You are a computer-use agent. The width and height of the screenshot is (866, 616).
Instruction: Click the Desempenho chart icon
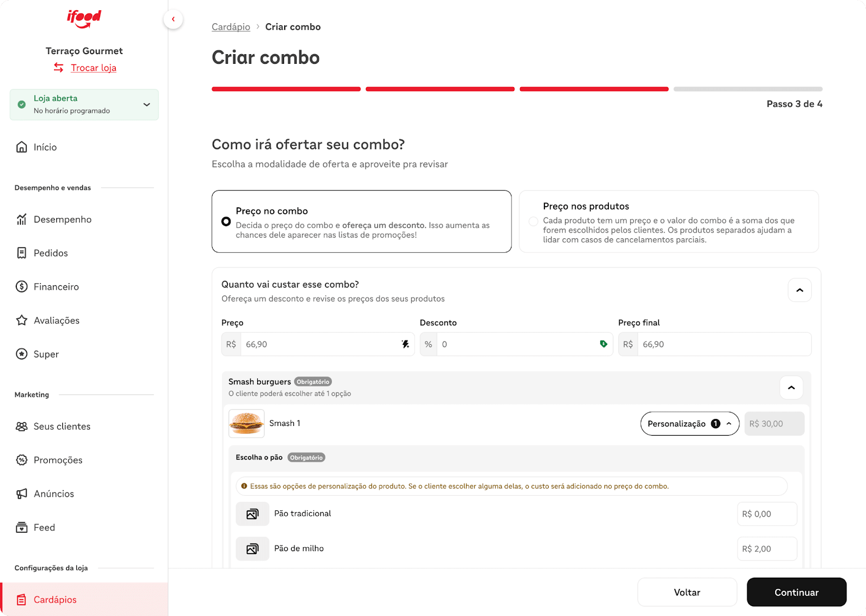click(x=22, y=219)
